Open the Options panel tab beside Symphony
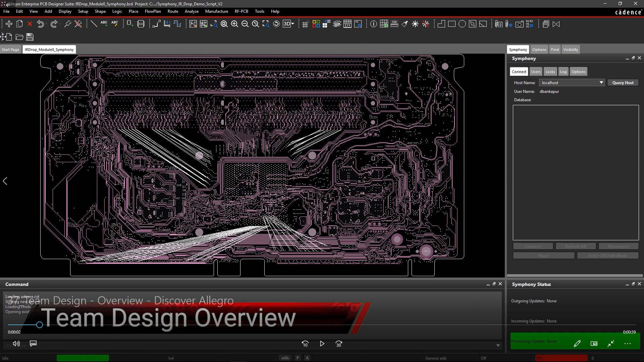This screenshot has height=362, width=644. tap(539, 50)
